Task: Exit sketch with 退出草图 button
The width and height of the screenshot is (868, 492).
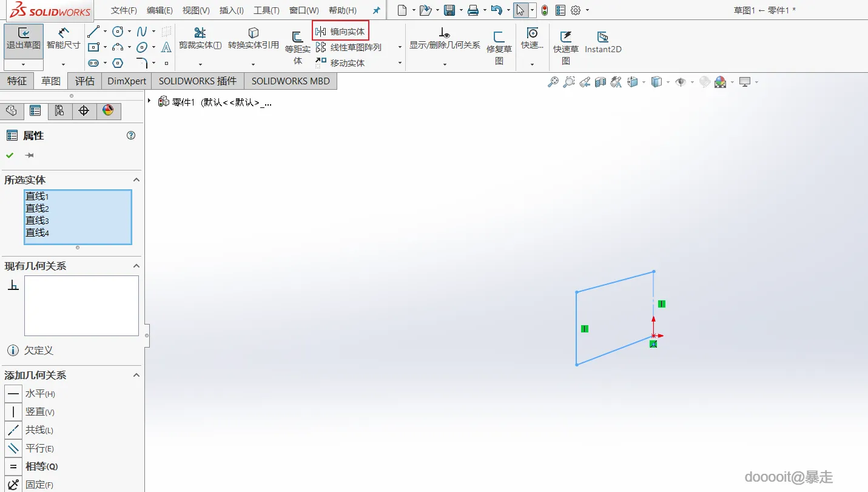Action: point(24,39)
